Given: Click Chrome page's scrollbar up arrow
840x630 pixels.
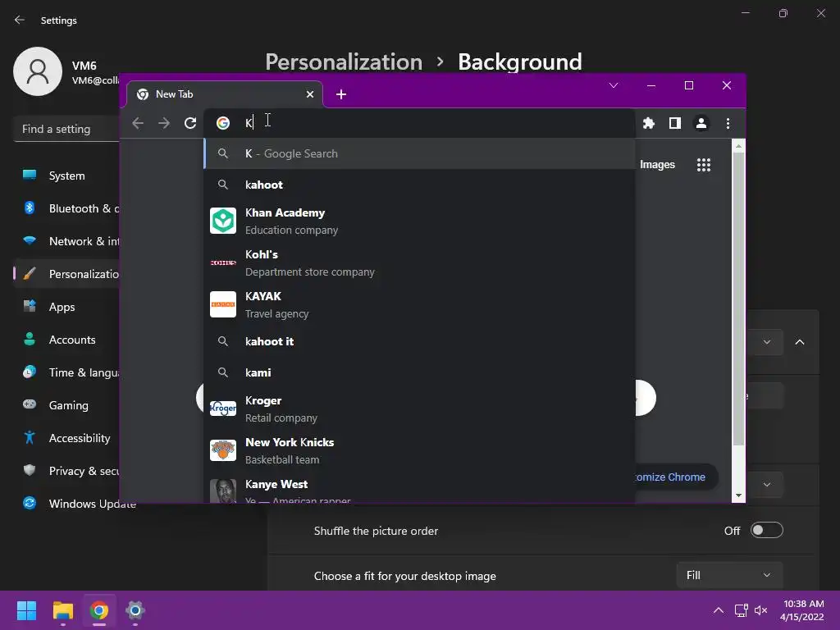Looking at the screenshot, I should pyautogui.click(x=739, y=146).
